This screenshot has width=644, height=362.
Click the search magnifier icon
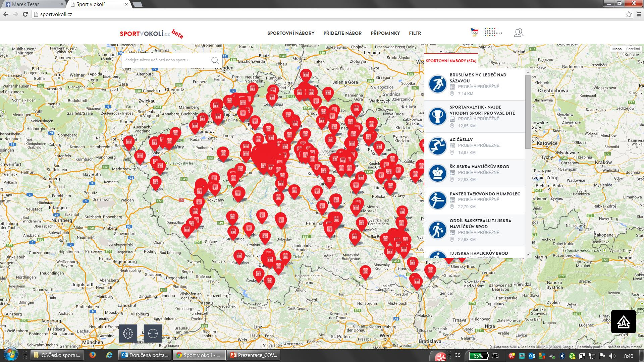pyautogui.click(x=215, y=60)
